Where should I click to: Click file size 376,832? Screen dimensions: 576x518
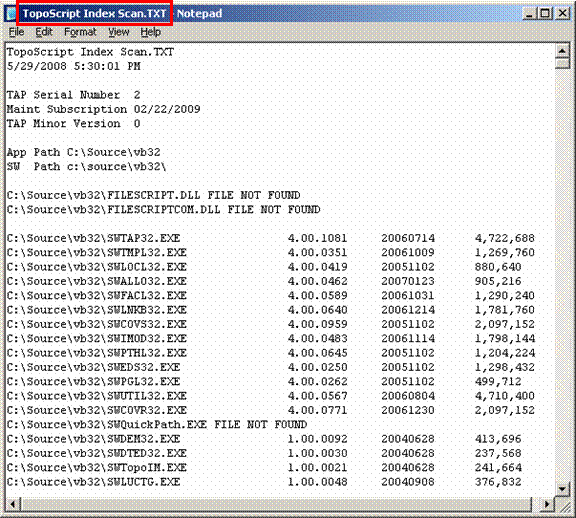(498, 482)
